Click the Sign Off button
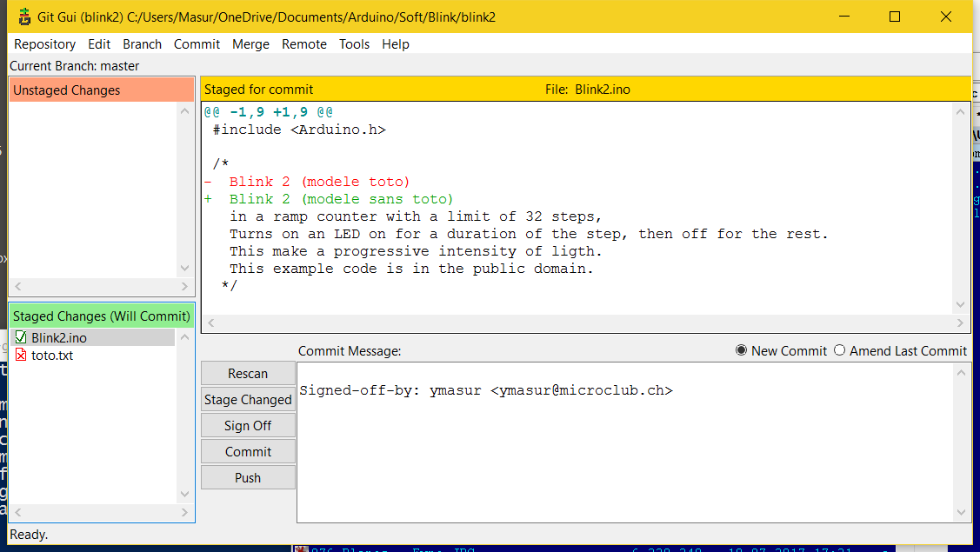Screen dimensions: 980x552 pyautogui.click(x=248, y=426)
